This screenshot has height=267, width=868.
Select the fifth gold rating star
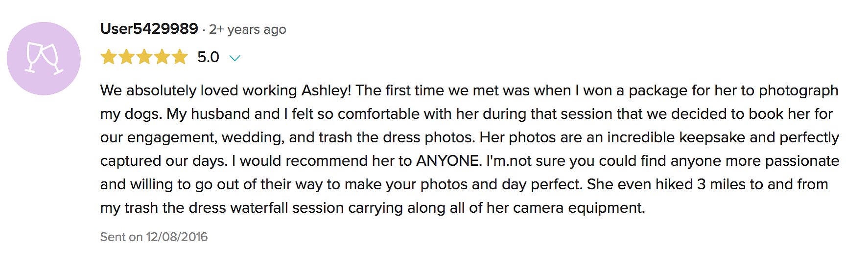[x=179, y=57]
